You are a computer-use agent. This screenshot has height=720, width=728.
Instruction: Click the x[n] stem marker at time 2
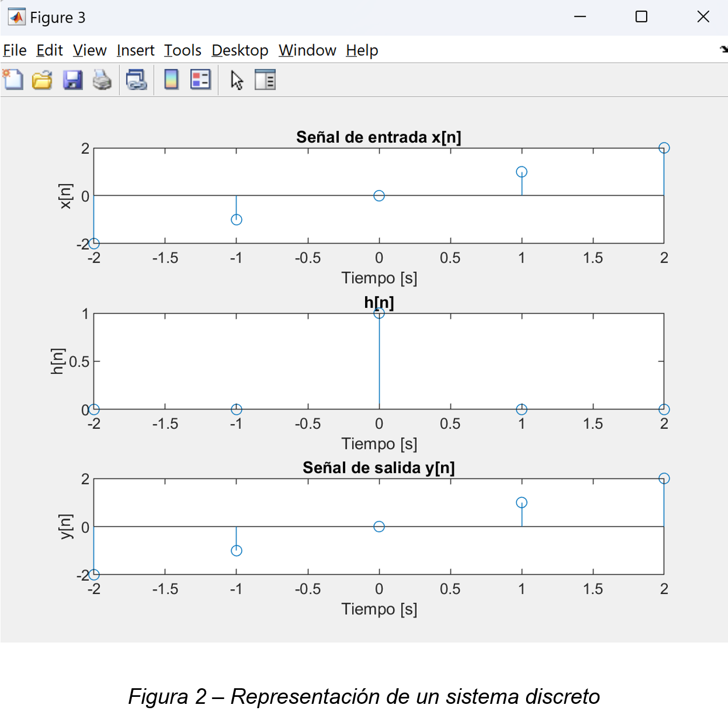pyautogui.click(x=664, y=148)
